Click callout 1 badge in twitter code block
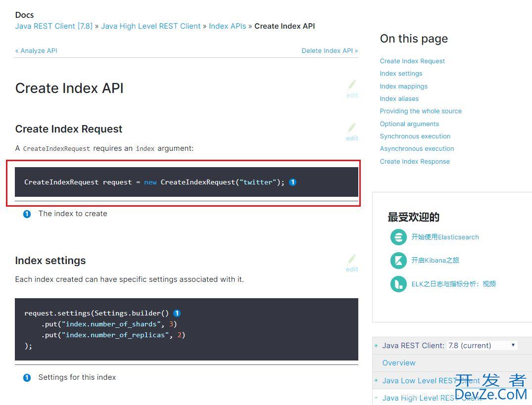 292,182
